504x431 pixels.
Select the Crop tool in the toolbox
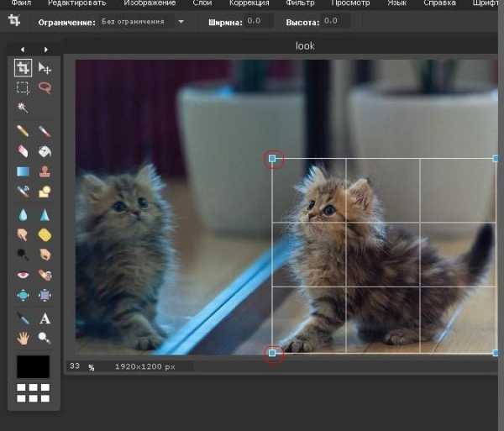(23, 68)
